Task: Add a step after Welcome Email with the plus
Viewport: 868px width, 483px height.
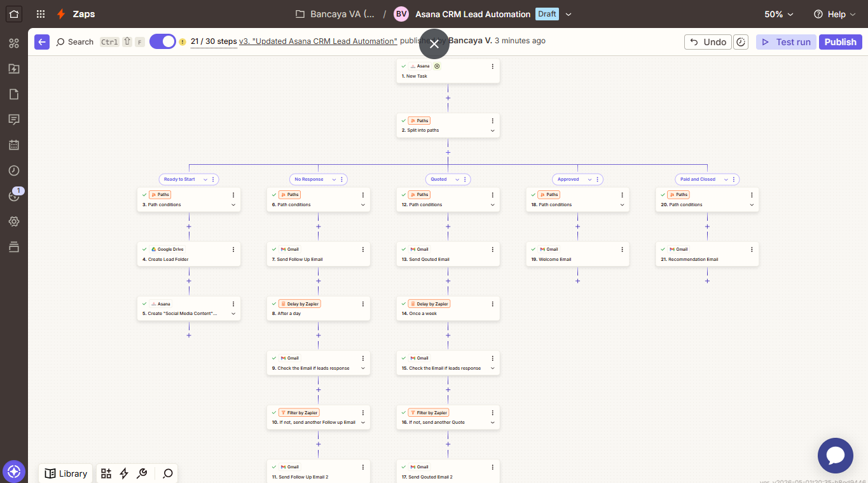Action: tap(577, 281)
